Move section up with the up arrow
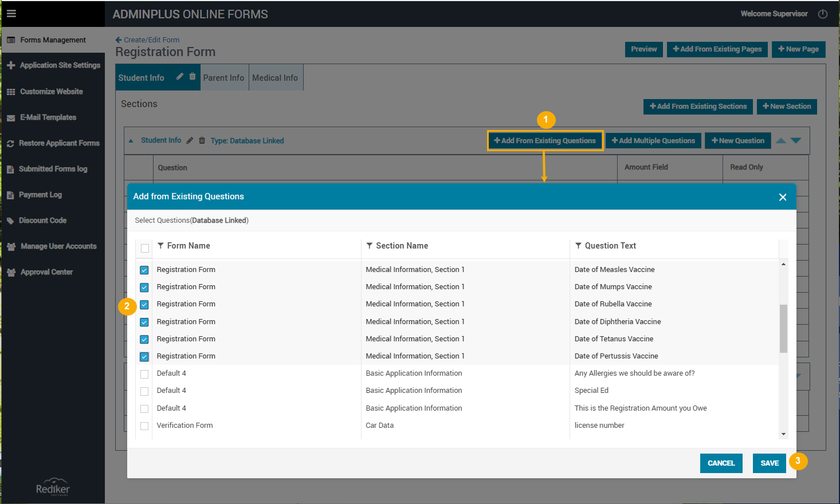The image size is (840, 504). (781, 140)
